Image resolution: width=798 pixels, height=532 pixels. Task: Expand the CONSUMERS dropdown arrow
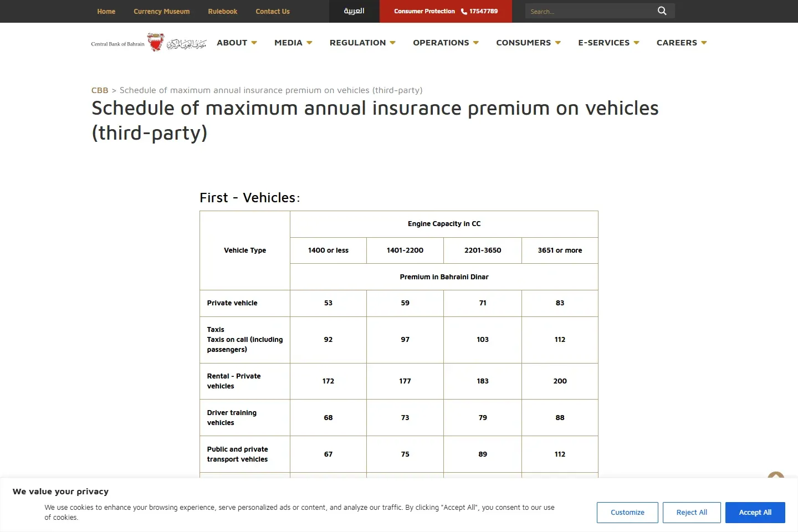tap(557, 43)
